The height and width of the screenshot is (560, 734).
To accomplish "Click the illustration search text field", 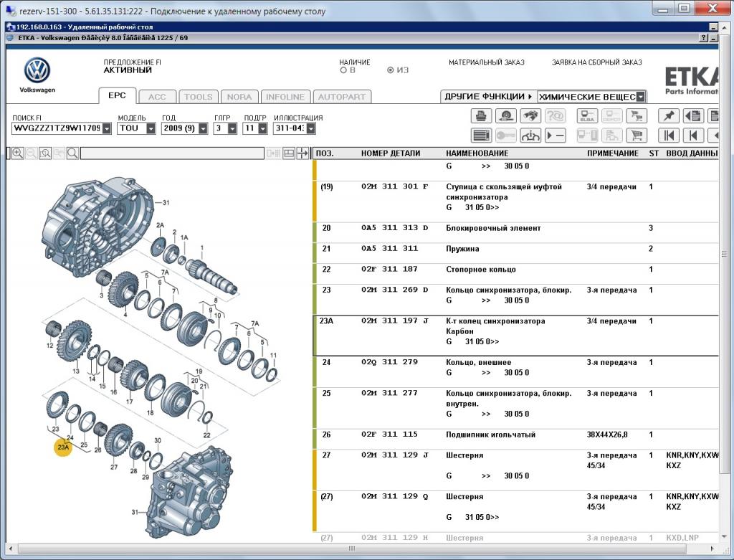I will coord(172,153).
